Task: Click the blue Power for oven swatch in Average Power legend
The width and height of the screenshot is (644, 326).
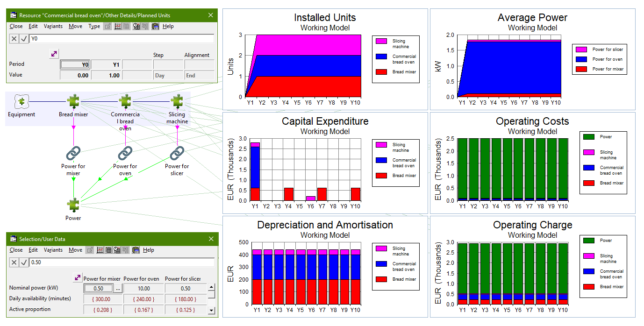Action: tap(581, 59)
